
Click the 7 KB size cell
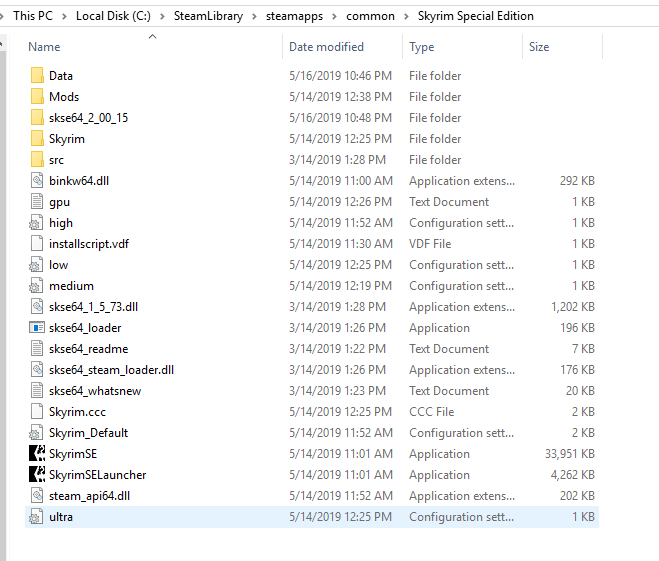[x=583, y=349]
